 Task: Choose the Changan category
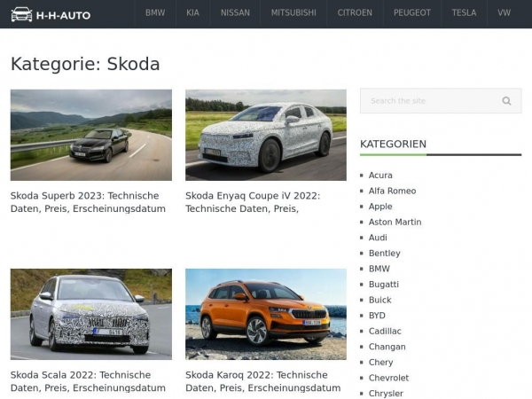point(387,347)
